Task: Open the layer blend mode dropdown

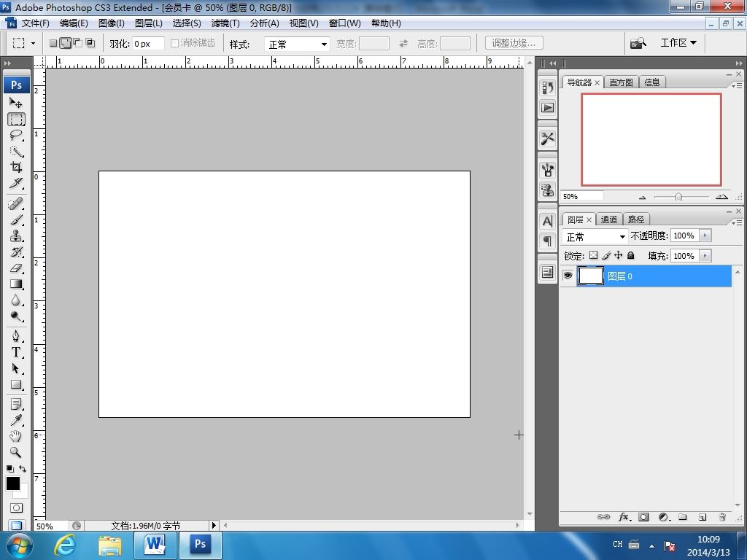Action: (595, 236)
